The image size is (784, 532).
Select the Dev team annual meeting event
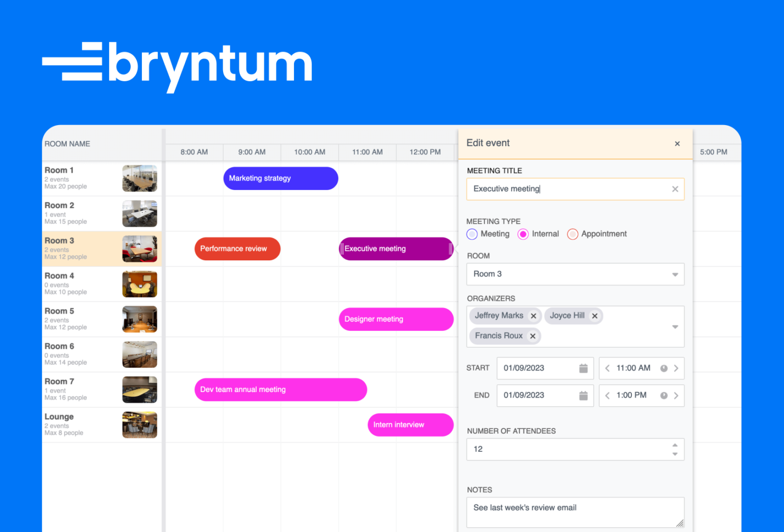281,390
